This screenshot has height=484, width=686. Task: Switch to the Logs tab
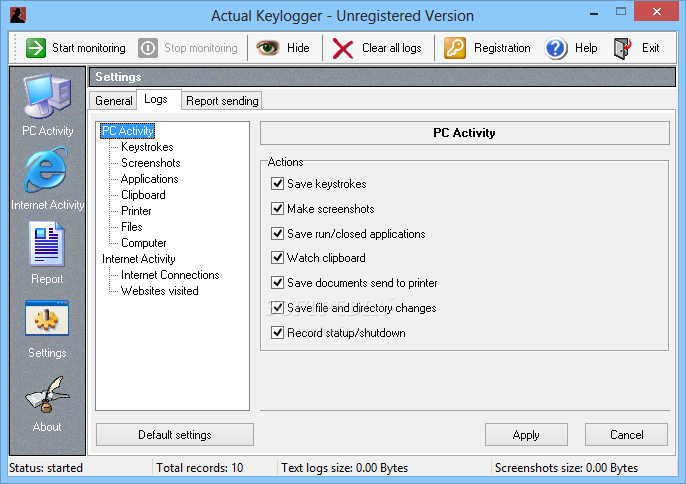point(156,99)
